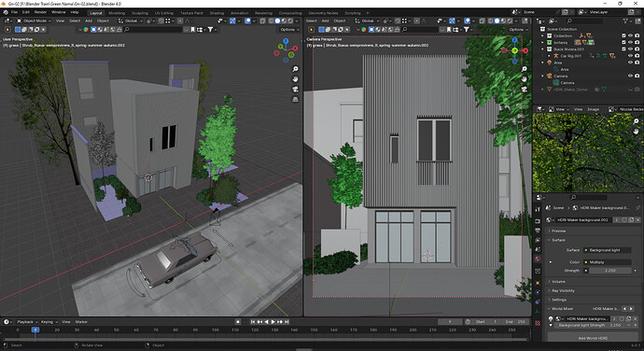
Task: Open the Options dropdown in left viewport
Action: click(x=288, y=30)
